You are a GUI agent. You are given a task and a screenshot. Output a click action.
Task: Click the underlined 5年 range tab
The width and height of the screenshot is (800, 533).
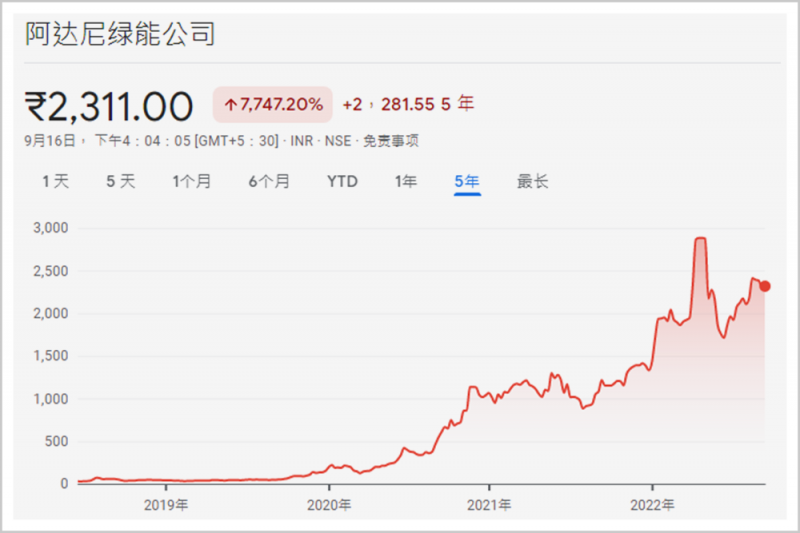pos(467,181)
